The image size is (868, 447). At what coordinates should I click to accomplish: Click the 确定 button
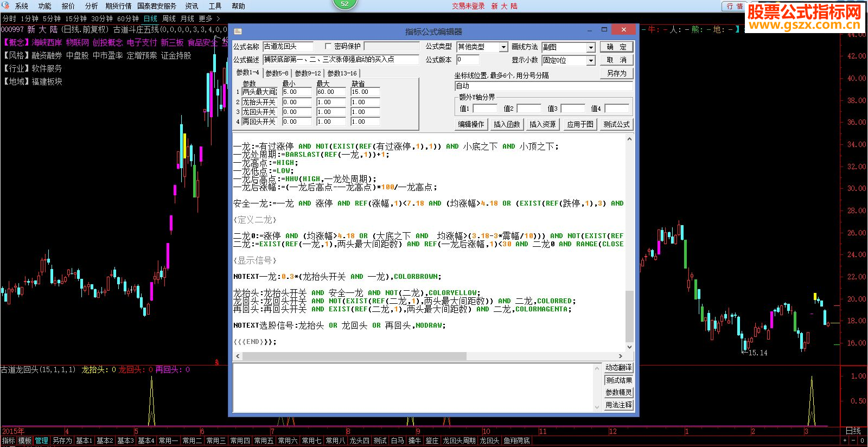coord(616,47)
